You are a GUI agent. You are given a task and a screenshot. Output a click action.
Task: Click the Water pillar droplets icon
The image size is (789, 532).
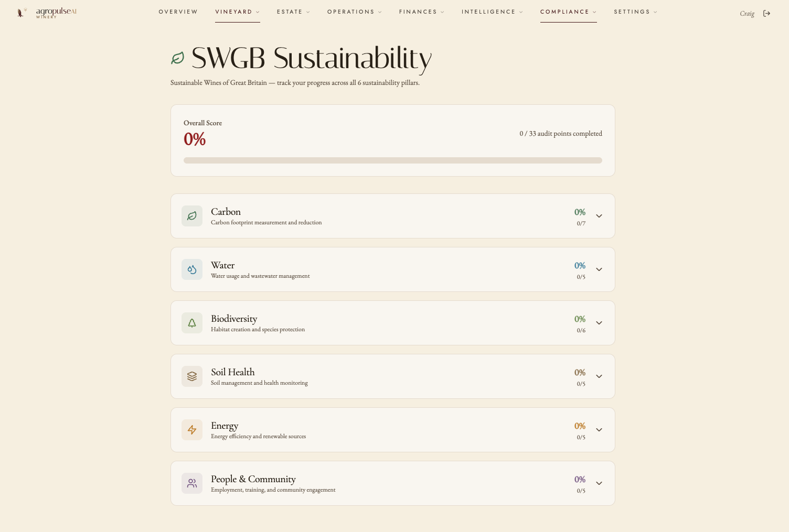pos(192,269)
